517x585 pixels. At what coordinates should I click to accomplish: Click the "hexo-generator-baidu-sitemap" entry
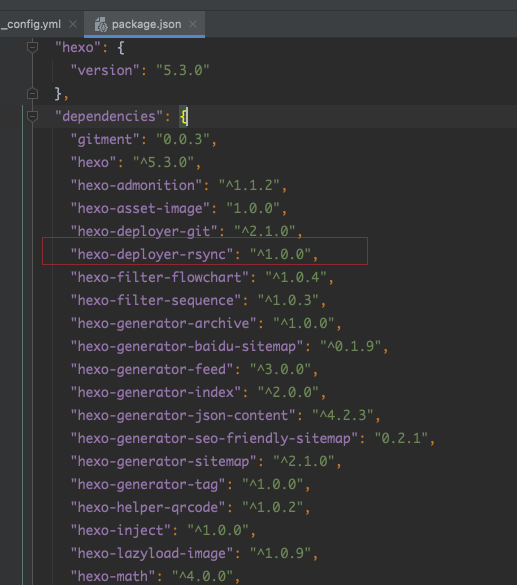tap(230, 346)
